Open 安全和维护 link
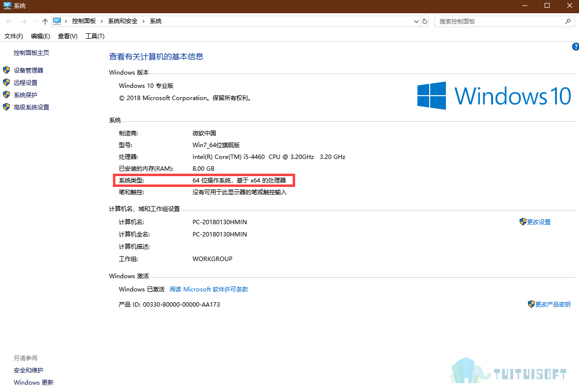 [x=28, y=370]
